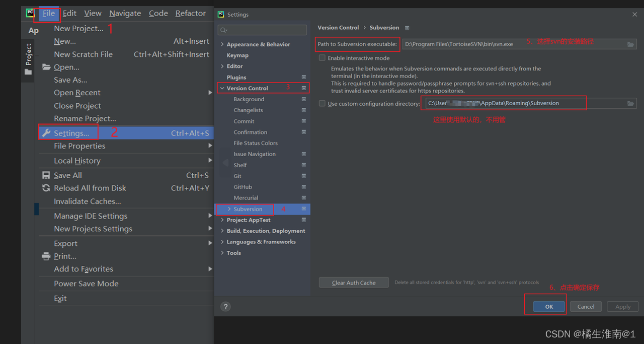This screenshot has height=344, width=644.
Task: Check Use custom configuration directory
Action: [322, 104]
